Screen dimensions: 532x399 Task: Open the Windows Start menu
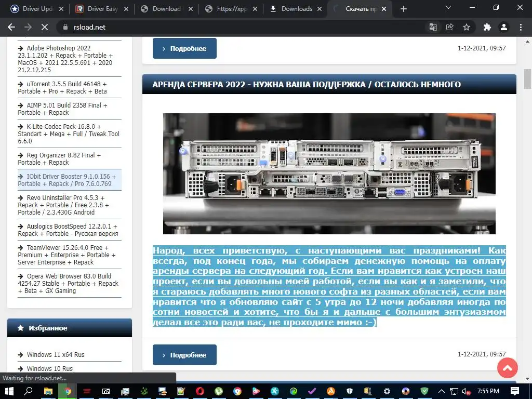pos(9,391)
